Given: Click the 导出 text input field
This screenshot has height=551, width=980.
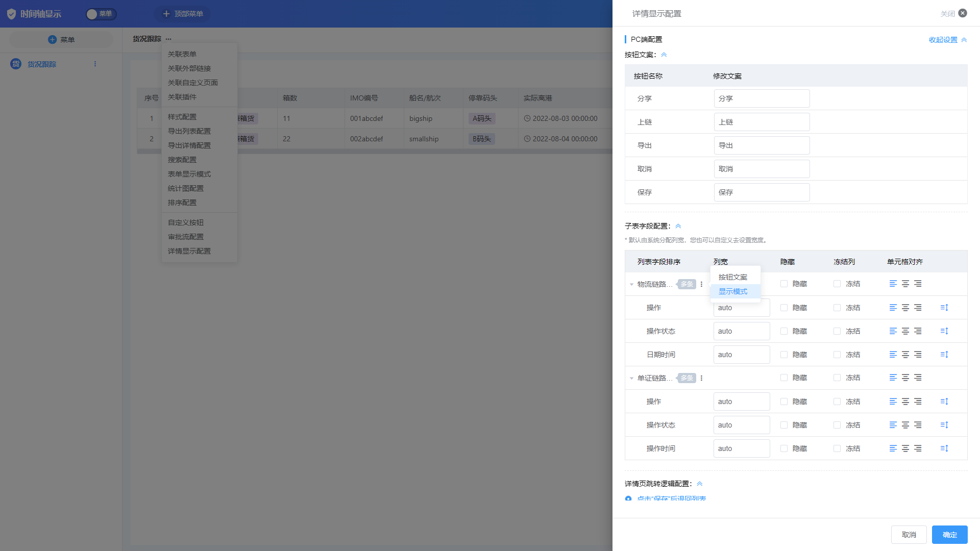Looking at the screenshot, I should click(762, 145).
